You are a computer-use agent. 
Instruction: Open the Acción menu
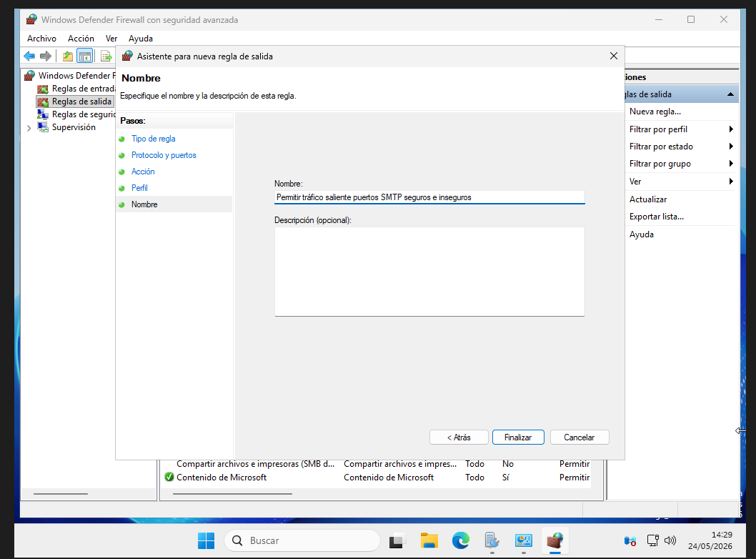[x=81, y=39]
